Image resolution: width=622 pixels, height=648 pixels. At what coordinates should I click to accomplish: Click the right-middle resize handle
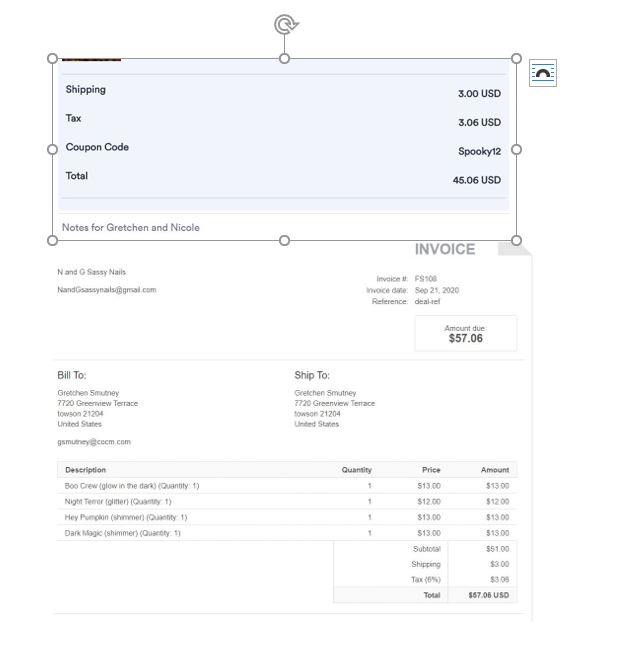(516, 149)
